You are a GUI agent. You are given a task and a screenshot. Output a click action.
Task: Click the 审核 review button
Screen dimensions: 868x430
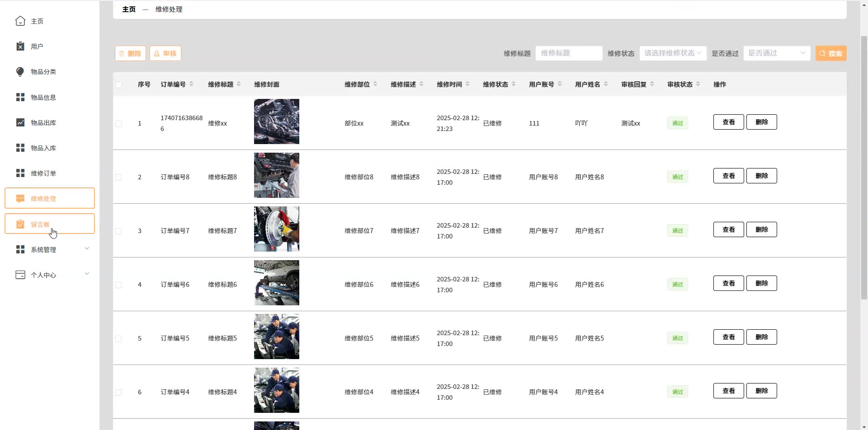coord(165,53)
